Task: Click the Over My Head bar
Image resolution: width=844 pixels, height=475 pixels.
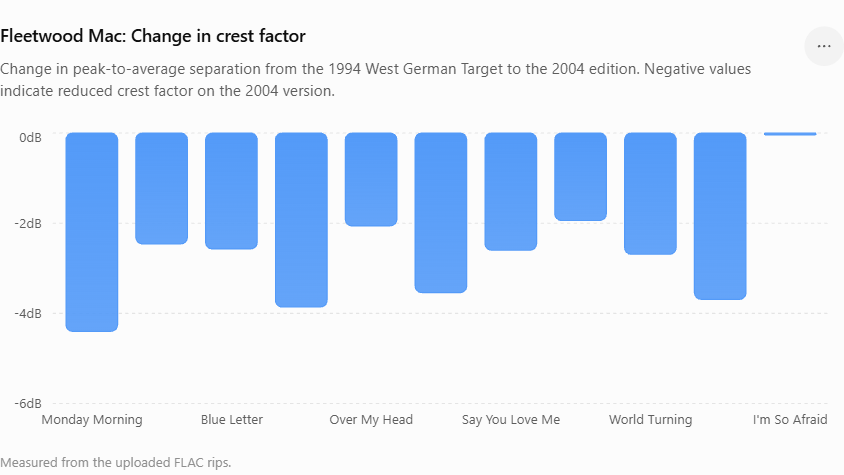Action: pyautogui.click(x=371, y=179)
